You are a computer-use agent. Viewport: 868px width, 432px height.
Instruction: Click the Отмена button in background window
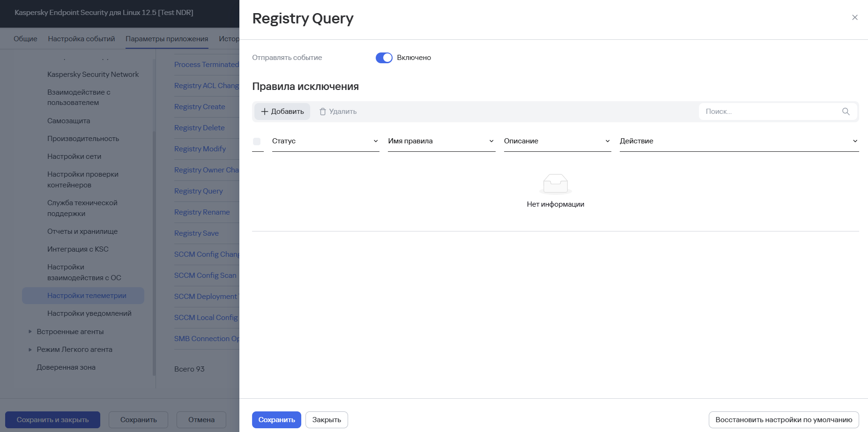coord(201,420)
